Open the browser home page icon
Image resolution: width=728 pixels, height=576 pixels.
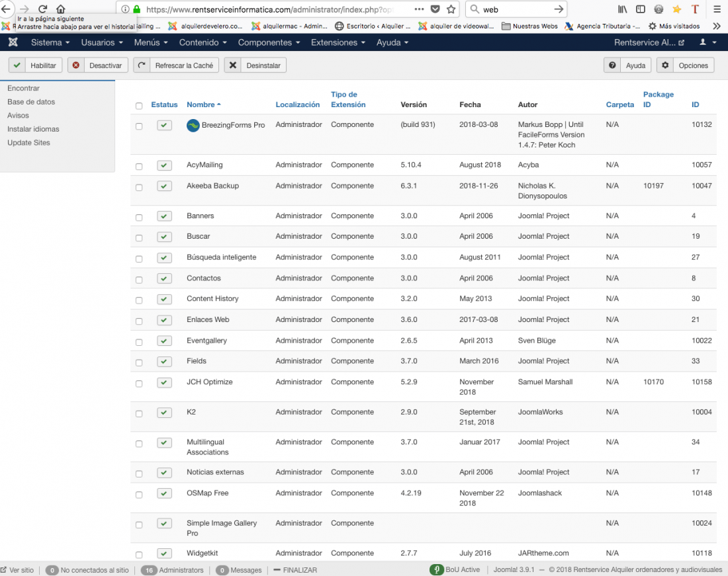61,9
